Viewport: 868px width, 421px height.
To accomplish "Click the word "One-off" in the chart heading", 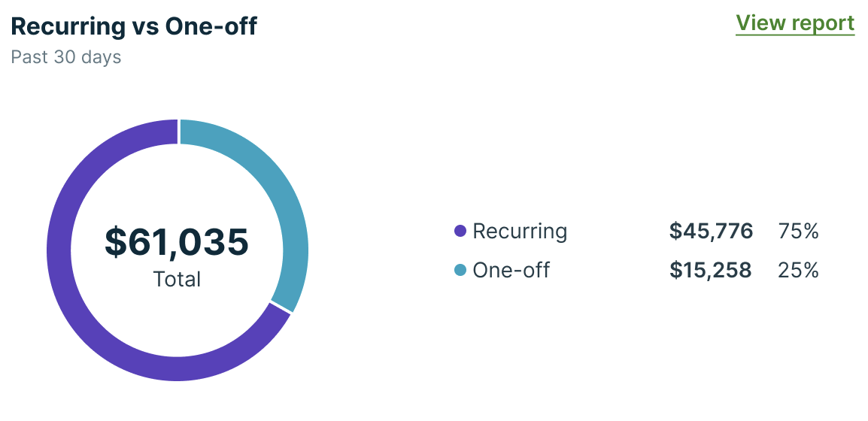I will 211,26.
